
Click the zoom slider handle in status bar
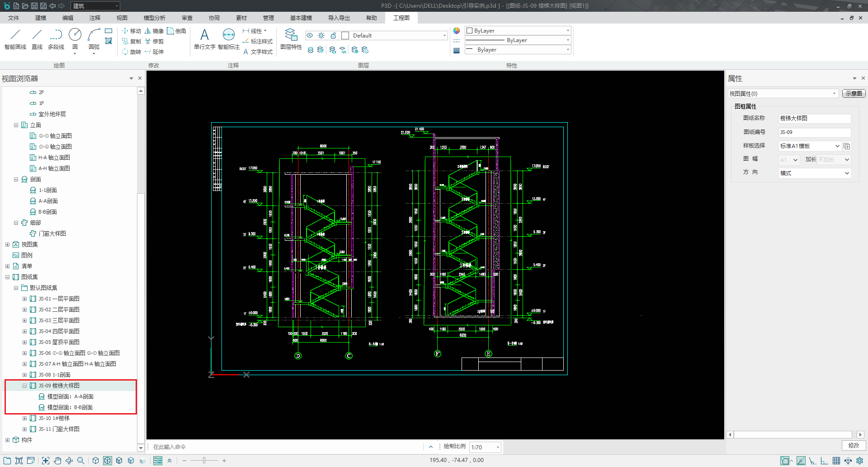tap(204, 461)
